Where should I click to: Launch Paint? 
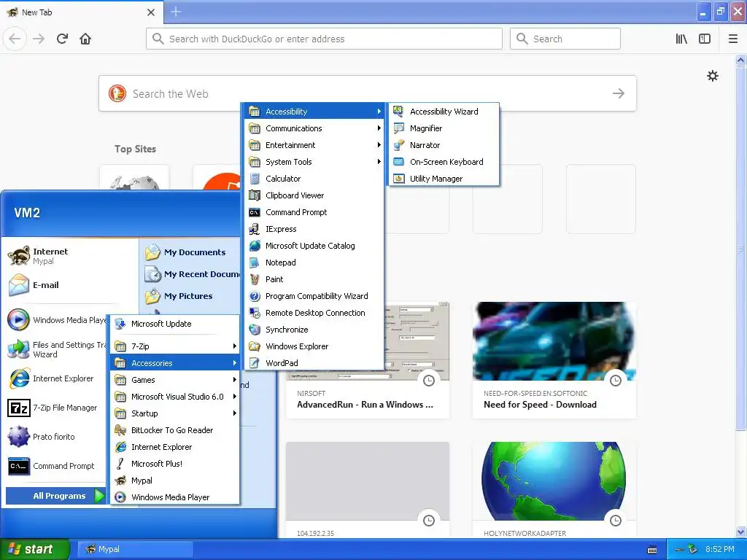(314, 279)
